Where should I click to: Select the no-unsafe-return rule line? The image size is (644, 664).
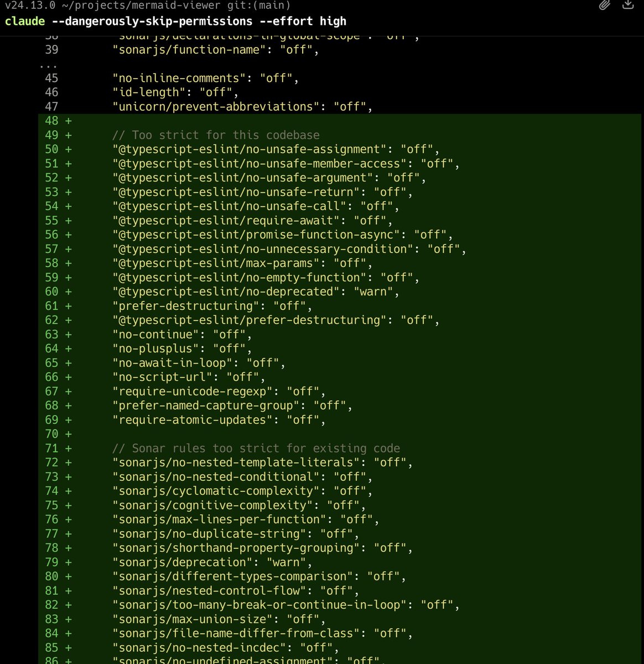[263, 193]
